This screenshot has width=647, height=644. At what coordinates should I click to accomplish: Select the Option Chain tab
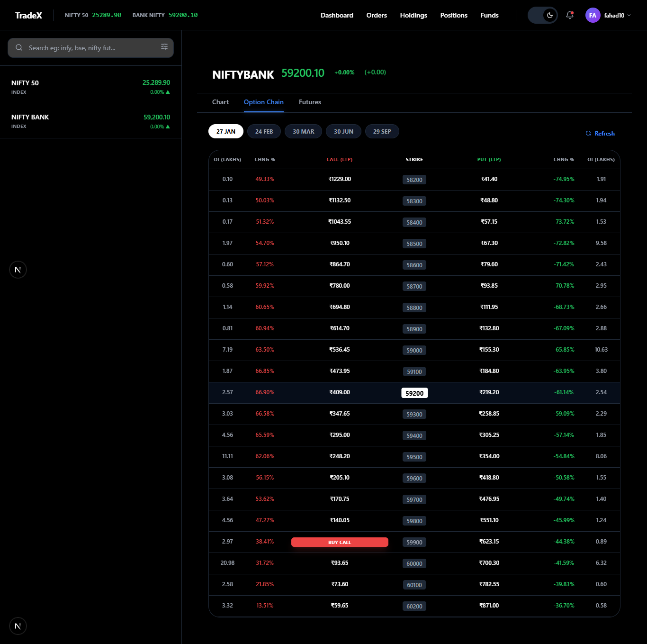click(263, 102)
